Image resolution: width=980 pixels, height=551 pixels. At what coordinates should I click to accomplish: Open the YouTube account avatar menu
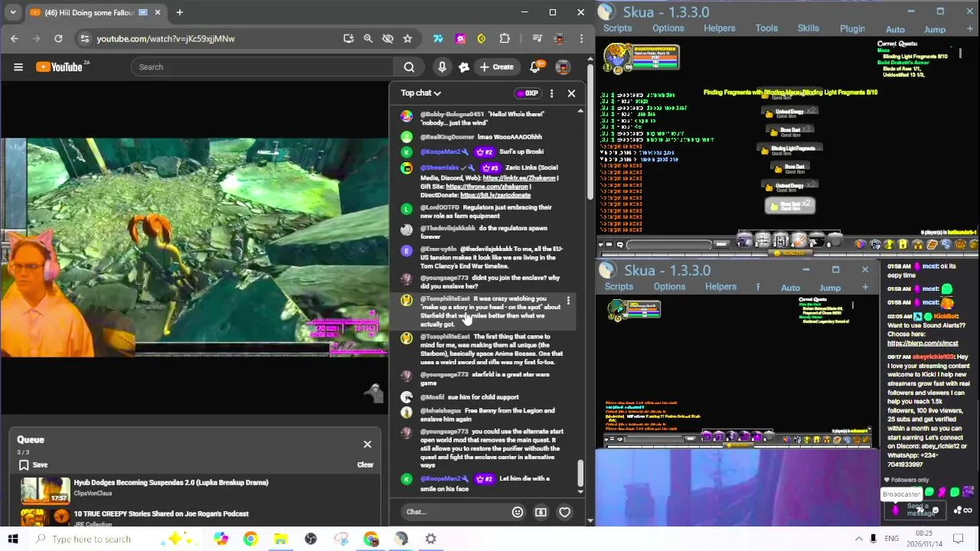563,67
